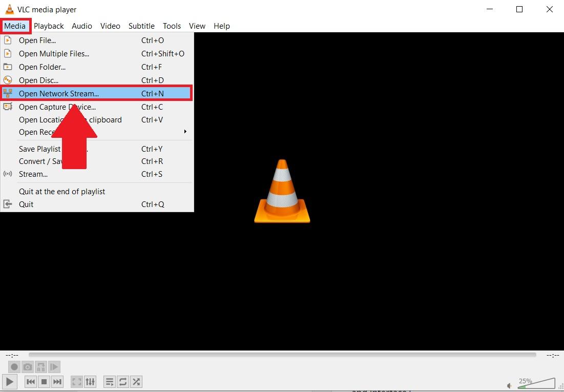
Task: Toggle fullscreen video mode icon
Action: click(77, 382)
